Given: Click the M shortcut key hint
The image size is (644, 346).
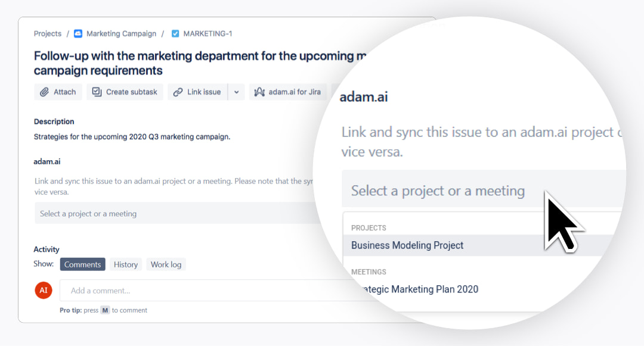Looking at the screenshot, I should point(105,310).
